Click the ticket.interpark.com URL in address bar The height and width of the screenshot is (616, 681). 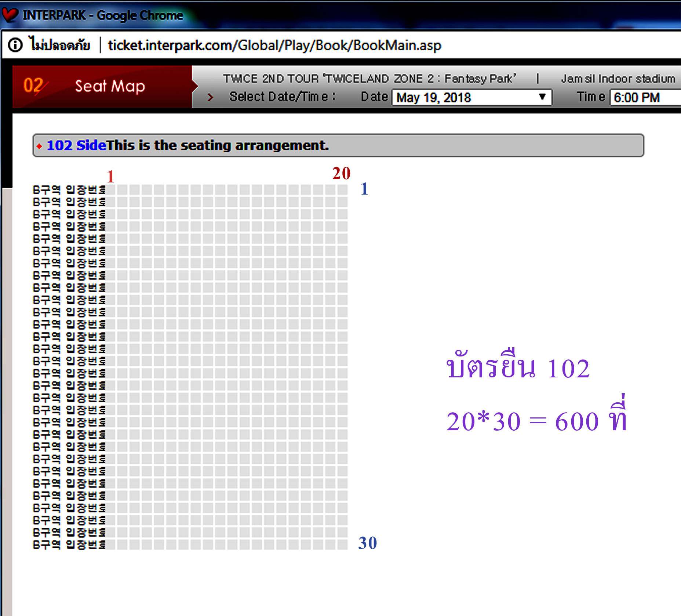(274, 45)
